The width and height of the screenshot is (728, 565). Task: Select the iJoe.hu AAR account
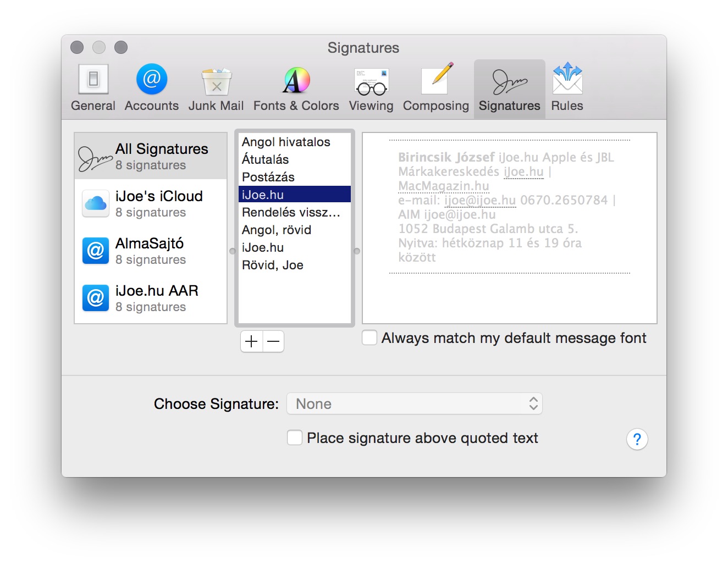pyautogui.click(x=151, y=298)
